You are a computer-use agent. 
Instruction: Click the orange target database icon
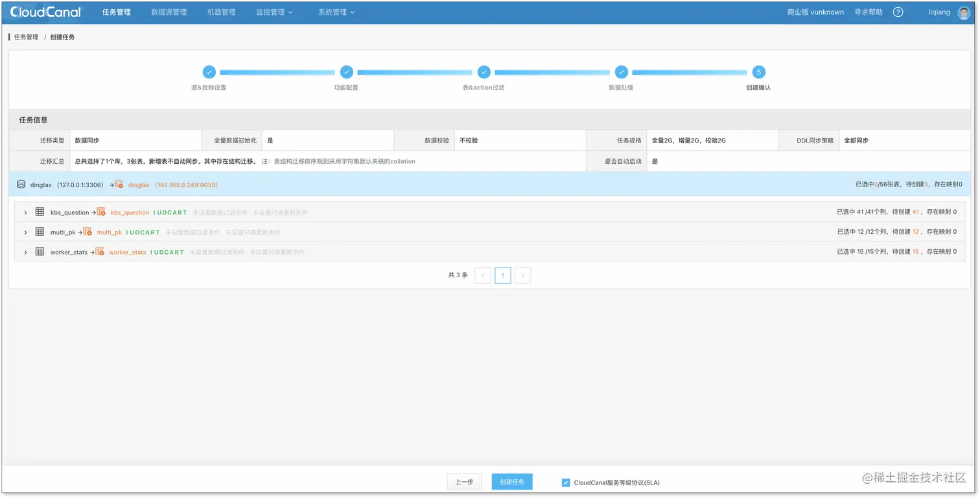(119, 185)
